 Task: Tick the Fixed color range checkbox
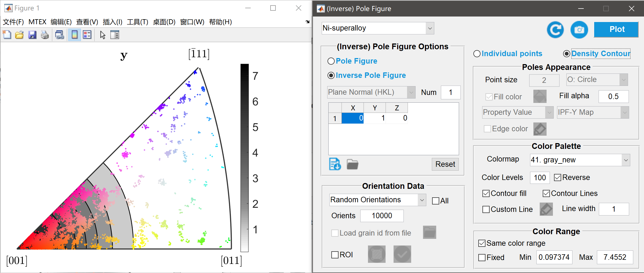pyautogui.click(x=482, y=258)
